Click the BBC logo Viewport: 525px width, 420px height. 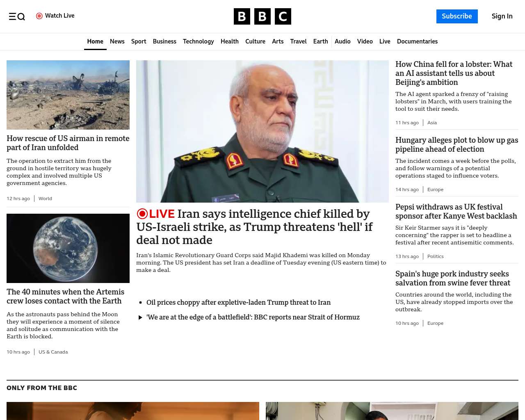tap(262, 16)
